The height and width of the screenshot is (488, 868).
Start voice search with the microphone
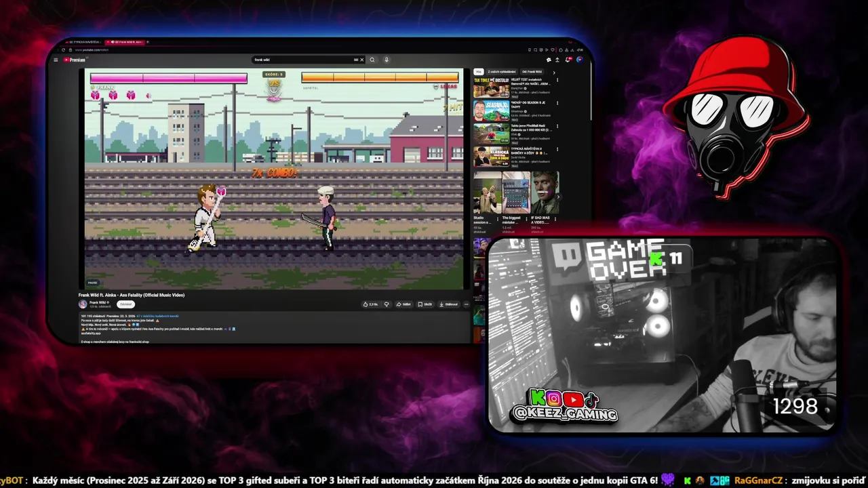387,60
